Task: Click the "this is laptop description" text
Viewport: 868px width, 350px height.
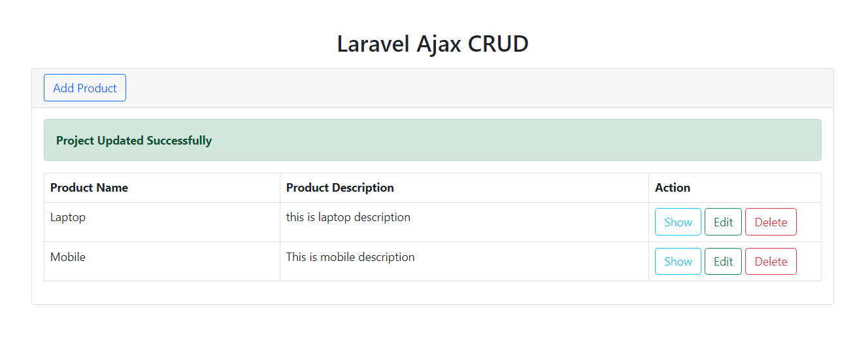Action: [x=348, y=217]
